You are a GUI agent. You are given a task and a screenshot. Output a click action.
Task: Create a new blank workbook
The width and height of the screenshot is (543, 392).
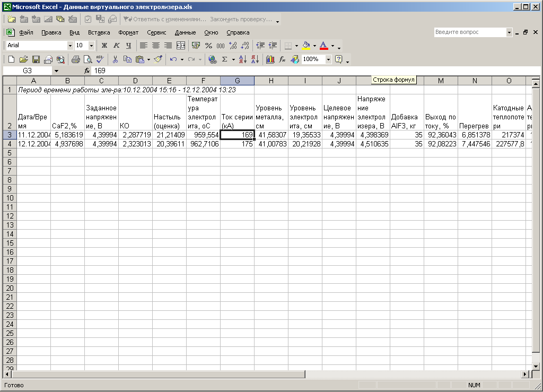[12, 59]
